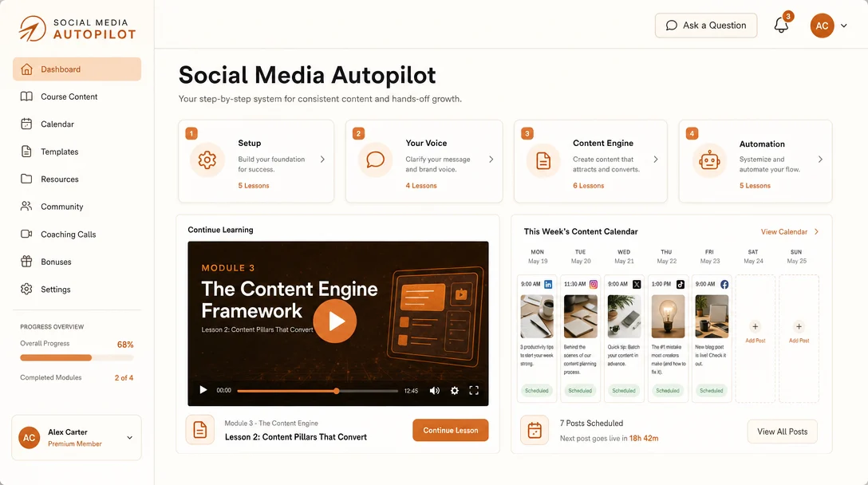
Task: Open Setup module with its chevron
Action: [x=322, y=160]
